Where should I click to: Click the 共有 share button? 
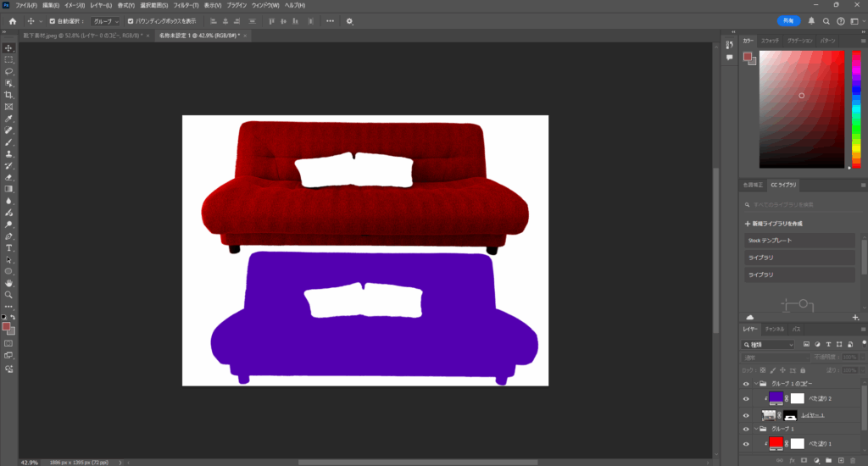coord(789,21)
